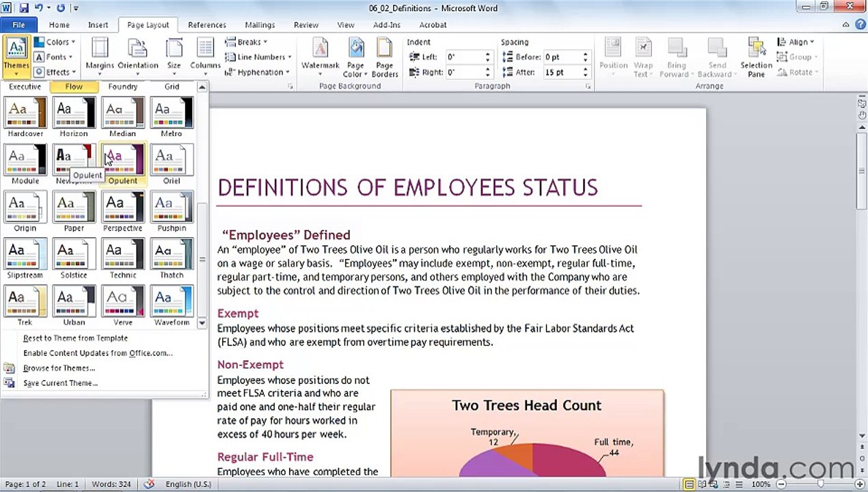Select the Median theme
This screenshot has width=868, height=492.
tap(122, 118)
